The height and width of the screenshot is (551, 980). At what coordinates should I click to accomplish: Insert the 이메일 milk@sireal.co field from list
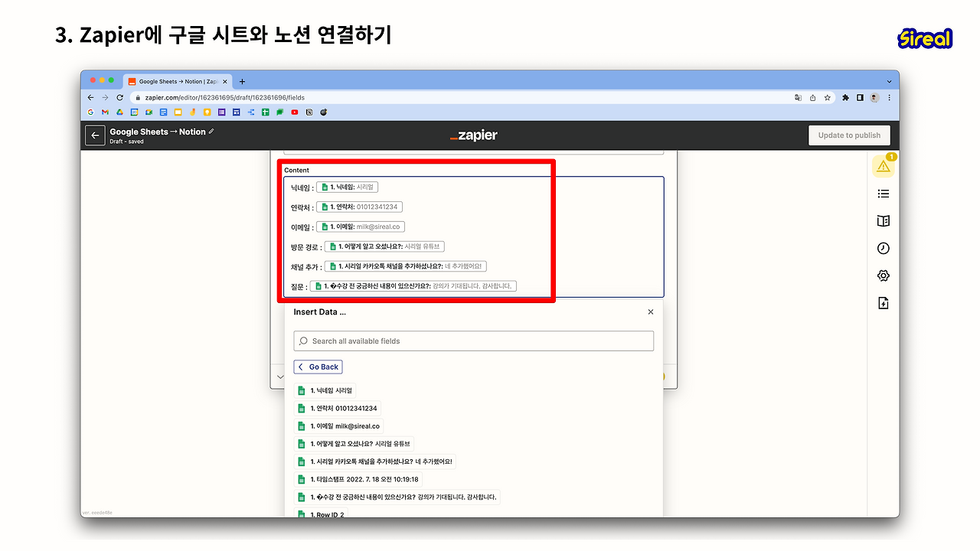coord(338,425)
